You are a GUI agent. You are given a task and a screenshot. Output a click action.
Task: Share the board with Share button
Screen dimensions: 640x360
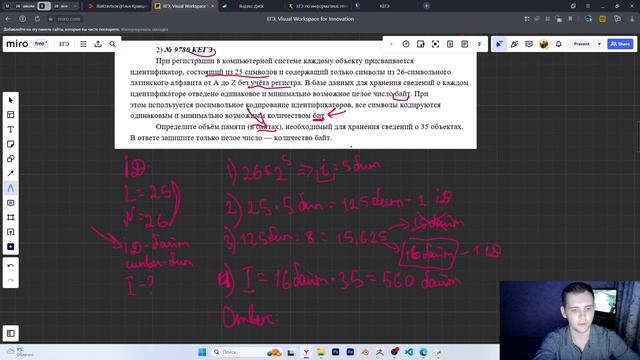(620, 44)
